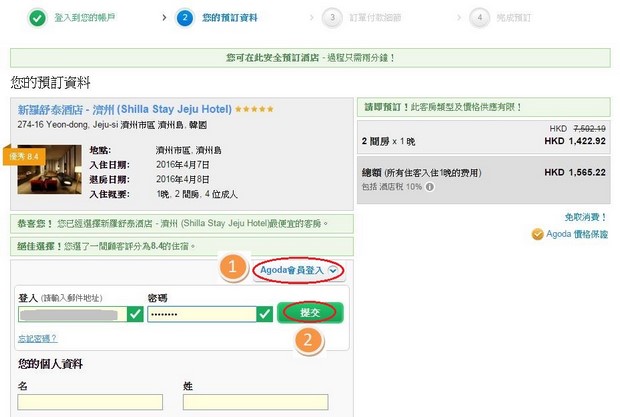The width and height of the screenshot is (620, 417).
Task: Click the hotel room thumbnail photo
Action: [x=49, y=169]
